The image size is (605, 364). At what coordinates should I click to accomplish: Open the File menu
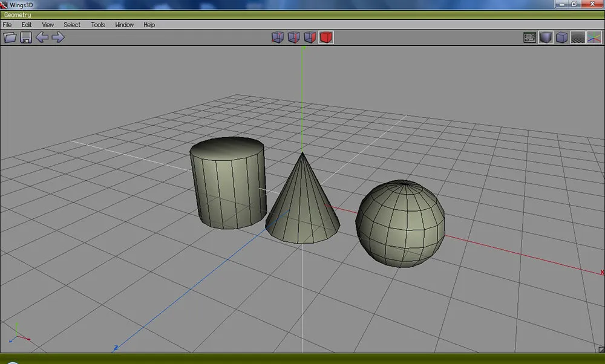pos(7,25)
